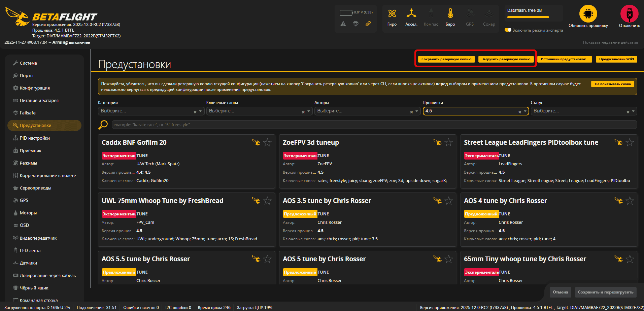Click the Баро sensor status icon
644x311 pixels.
click(450, 15)
